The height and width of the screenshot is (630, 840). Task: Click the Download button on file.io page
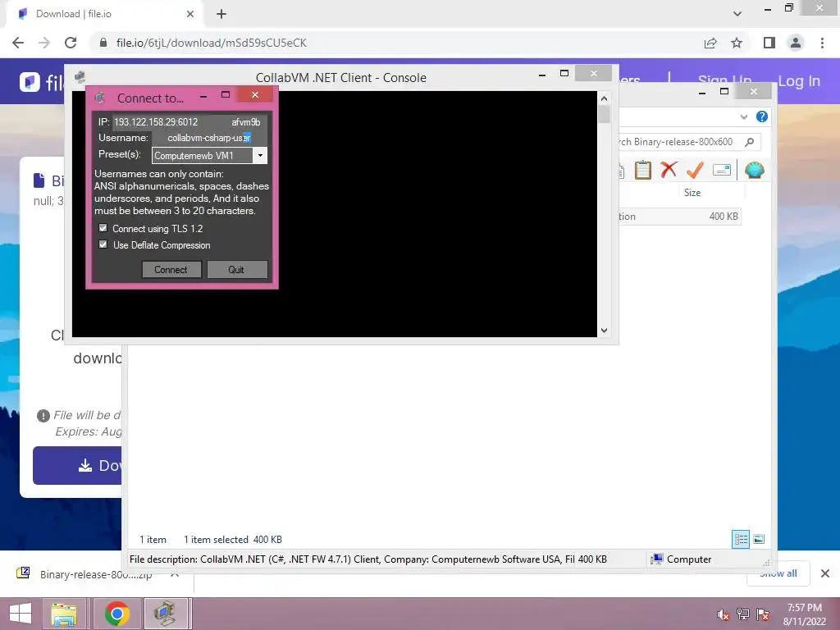pyautogui.click(x=77, y=465)
